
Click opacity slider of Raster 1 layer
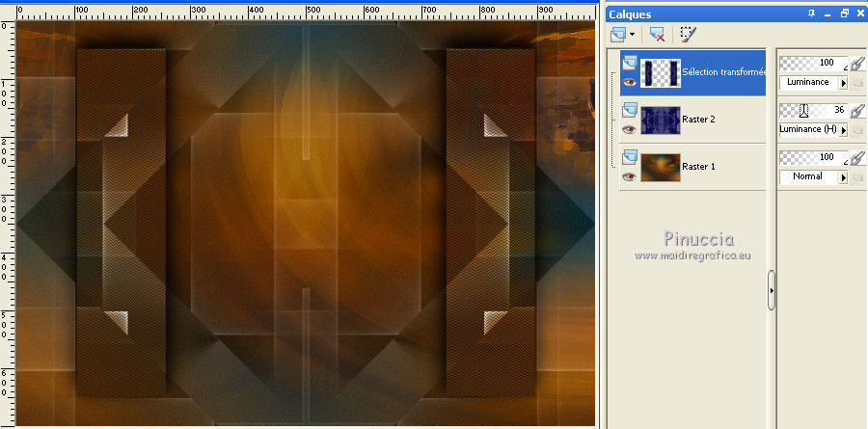click(814, 157)
